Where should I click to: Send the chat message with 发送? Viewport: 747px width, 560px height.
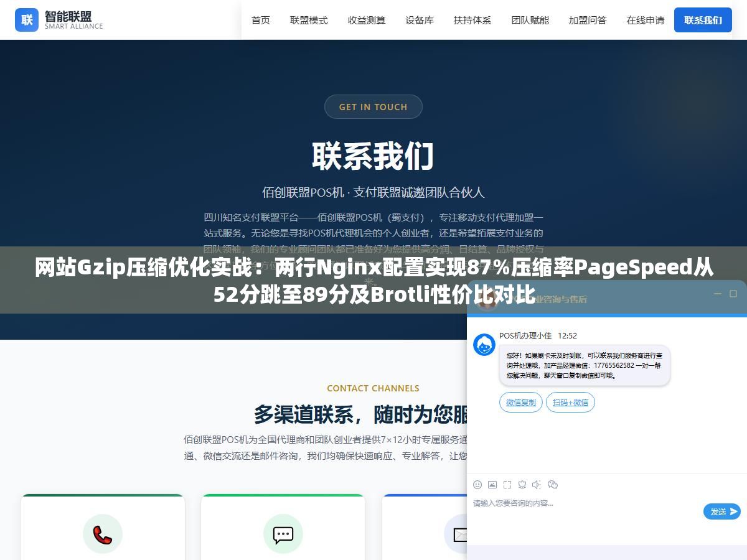(722, 511)
